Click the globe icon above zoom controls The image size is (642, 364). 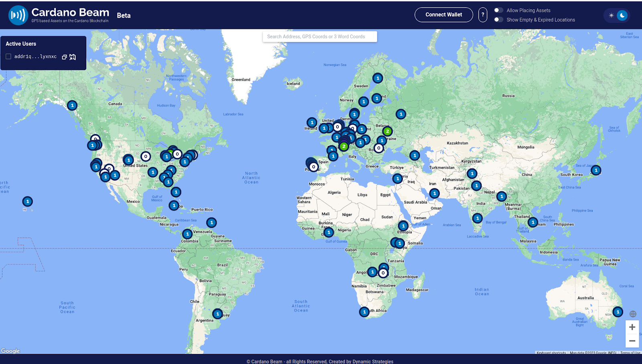[633, 314]
